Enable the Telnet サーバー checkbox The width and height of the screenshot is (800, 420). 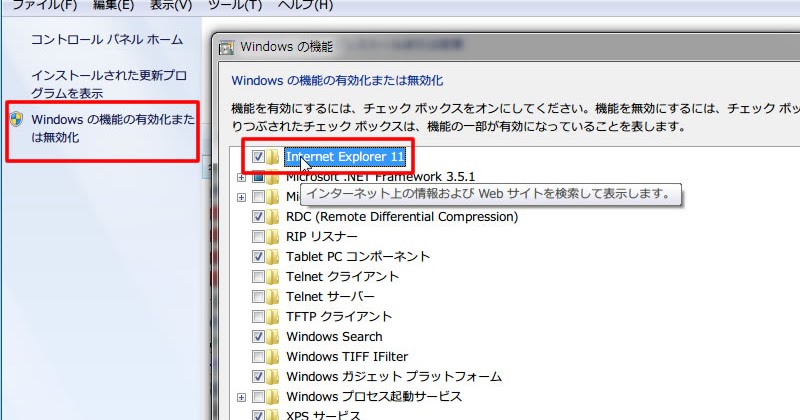[x=258, y=297]
